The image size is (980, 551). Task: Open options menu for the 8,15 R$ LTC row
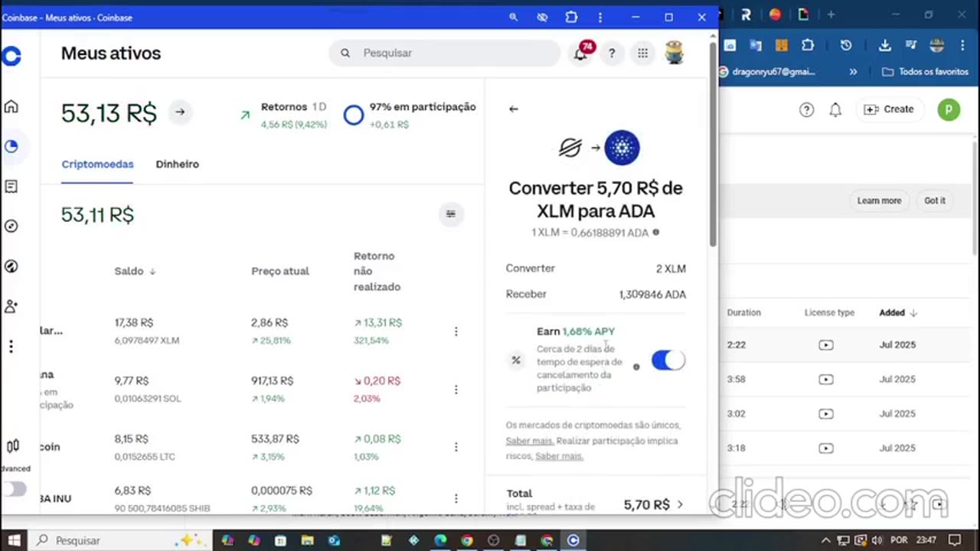[456, 447]
